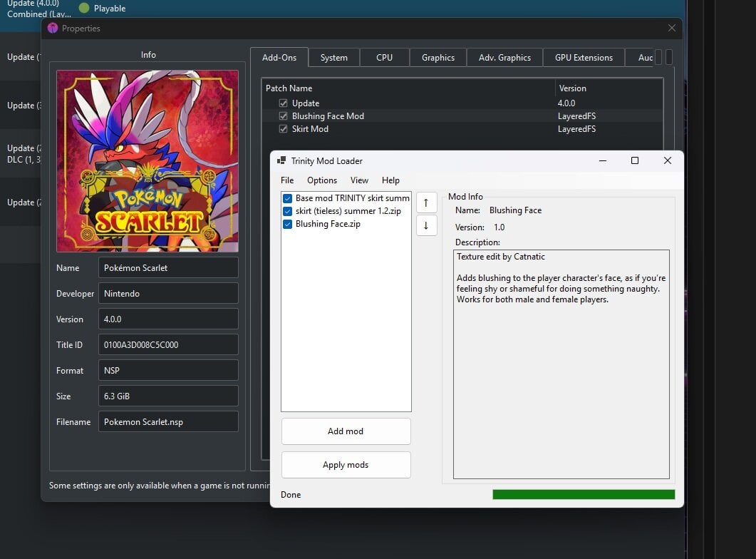This screenshot has height=559, width=756.
Task: Click the Name field Pokémon Scarlet
Action: click(168, 267)
